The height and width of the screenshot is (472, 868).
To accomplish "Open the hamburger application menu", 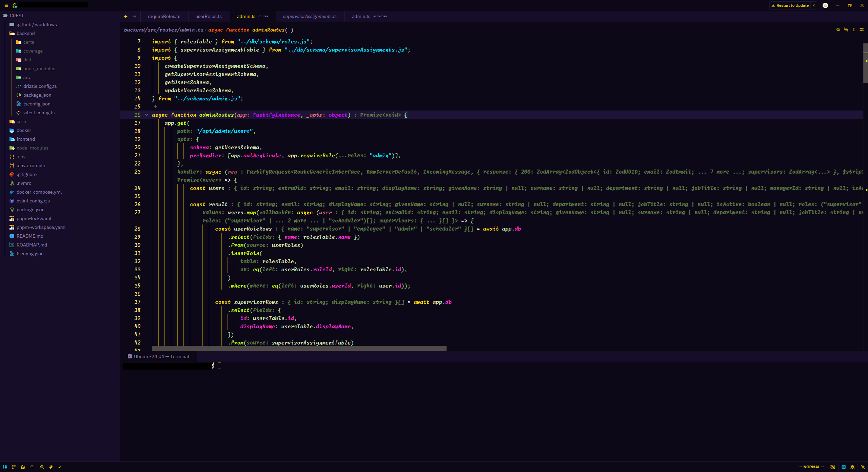I will point(6,5).
